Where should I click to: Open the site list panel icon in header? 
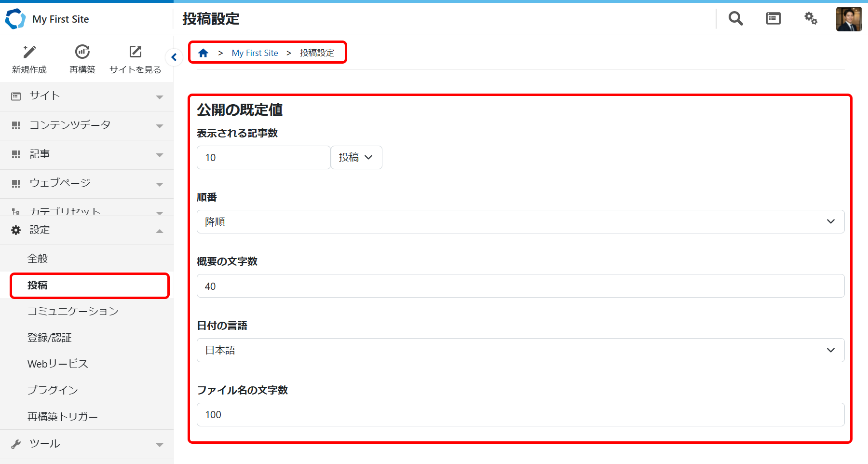(773, 19)
